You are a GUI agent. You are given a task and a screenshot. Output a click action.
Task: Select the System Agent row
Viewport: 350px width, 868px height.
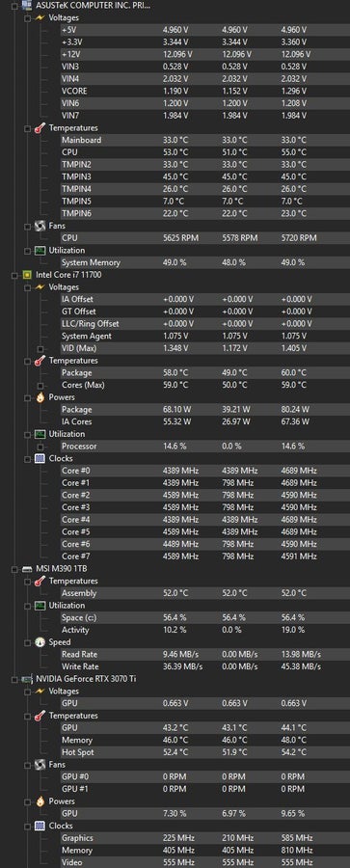(x=205, y=336)
